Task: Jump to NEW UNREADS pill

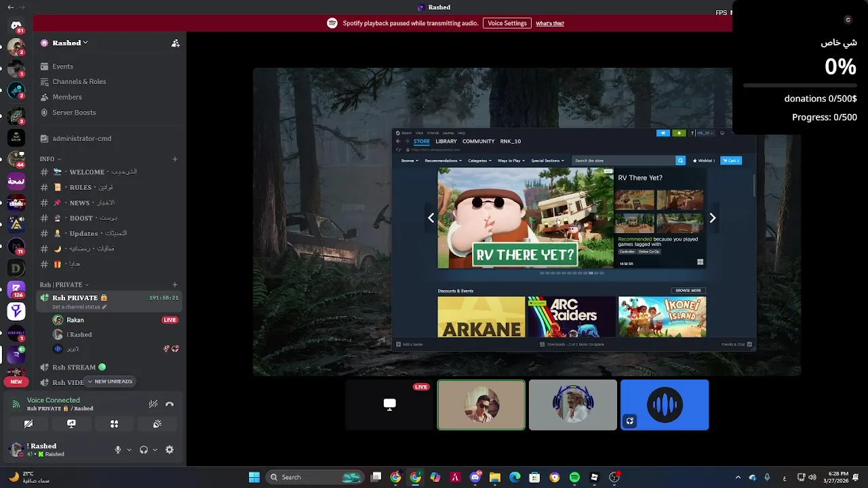Action: (110, 382)
